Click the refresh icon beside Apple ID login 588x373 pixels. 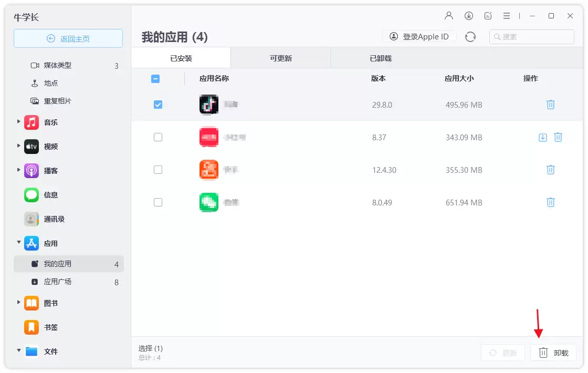pyautogui.click(x=470, y=37)
